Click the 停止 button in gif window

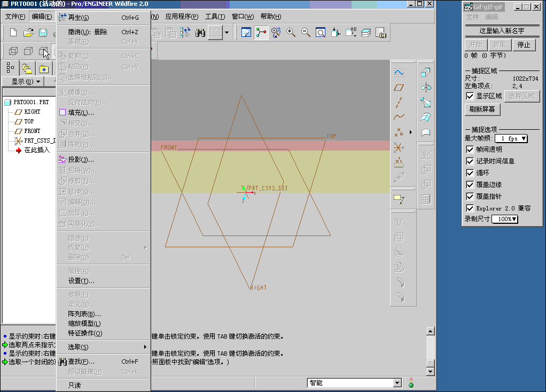pyautogui.click(x=524, y=44)
